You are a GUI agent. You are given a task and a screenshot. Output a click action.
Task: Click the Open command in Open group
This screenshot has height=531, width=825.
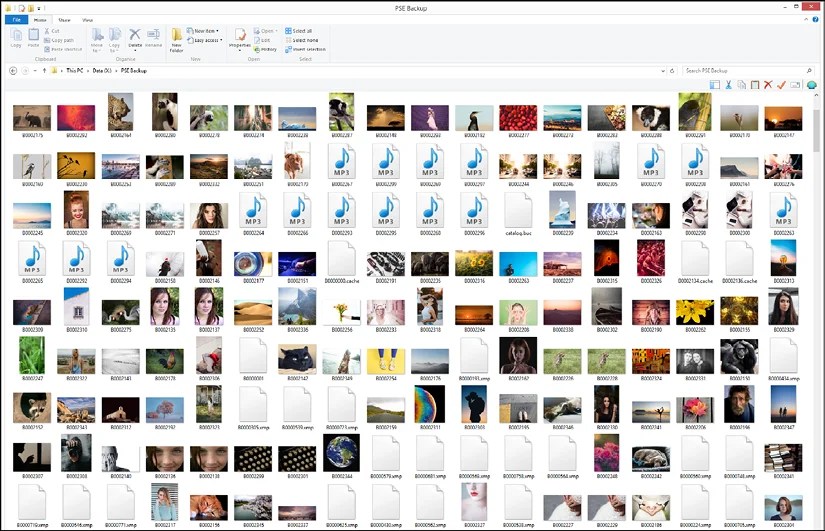pos(264,31)
